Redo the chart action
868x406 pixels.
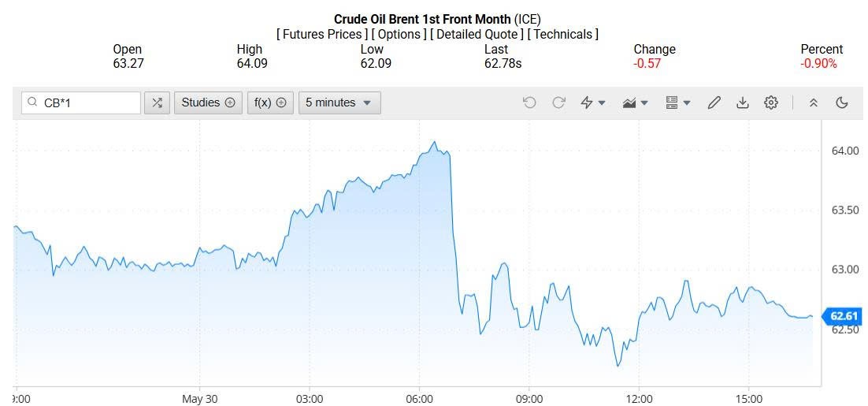click(558, 102)
